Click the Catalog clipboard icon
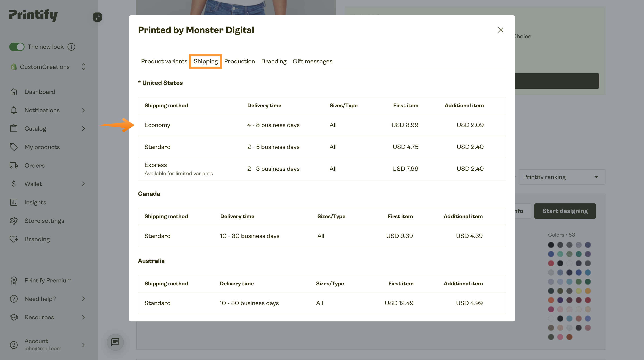 click(14, 129)
